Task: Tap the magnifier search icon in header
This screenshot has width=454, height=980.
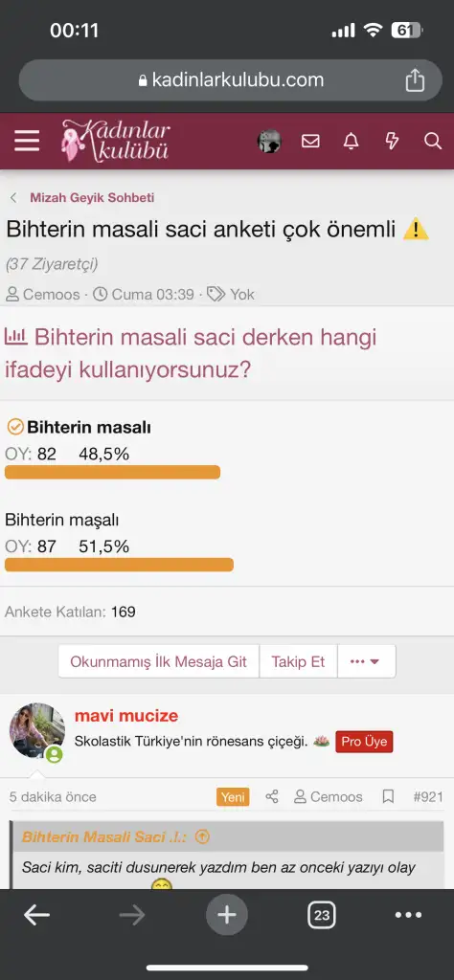Action: [433, 142]
